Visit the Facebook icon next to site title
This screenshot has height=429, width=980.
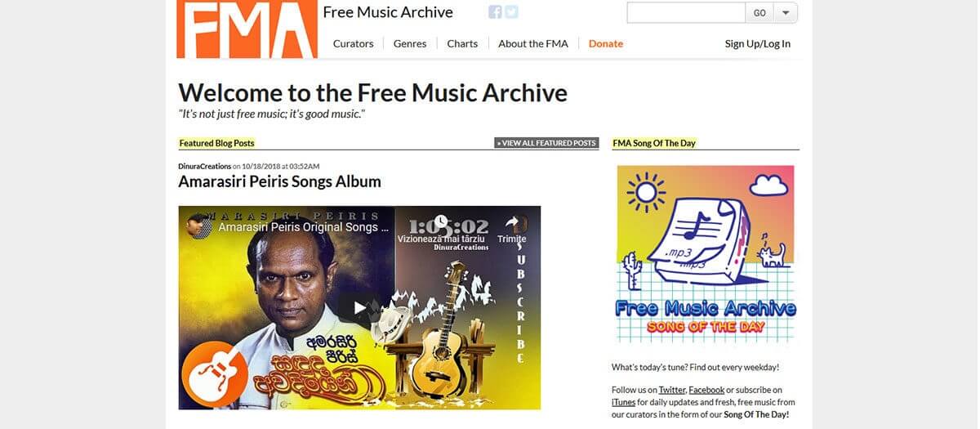[x=495, y=12]
